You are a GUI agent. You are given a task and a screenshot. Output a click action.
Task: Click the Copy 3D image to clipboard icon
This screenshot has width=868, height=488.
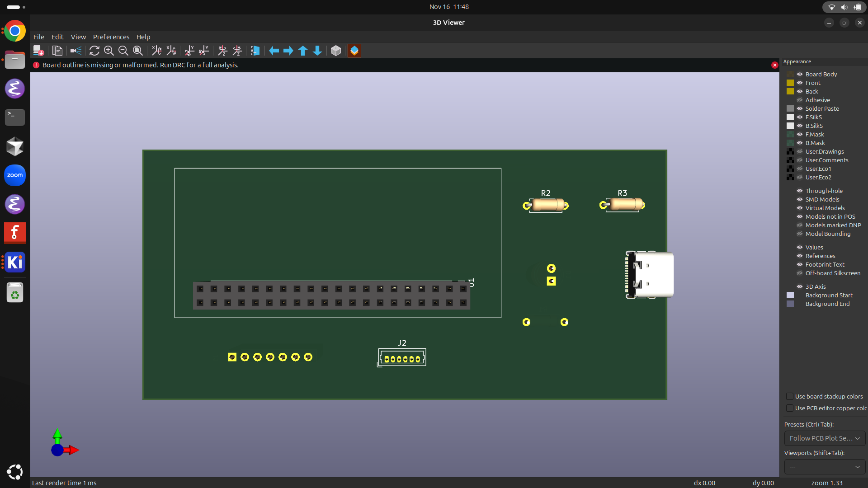tap(57, 51)
